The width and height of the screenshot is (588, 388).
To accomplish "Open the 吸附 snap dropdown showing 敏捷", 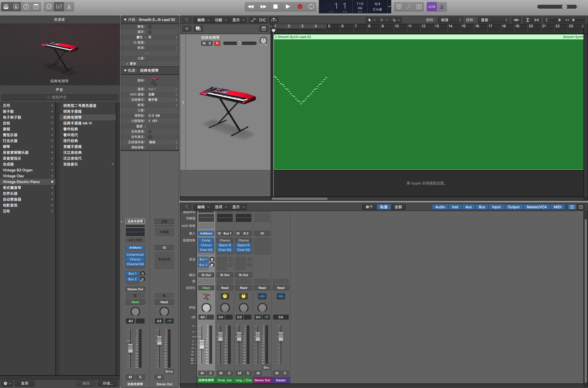I will [450, 20].
